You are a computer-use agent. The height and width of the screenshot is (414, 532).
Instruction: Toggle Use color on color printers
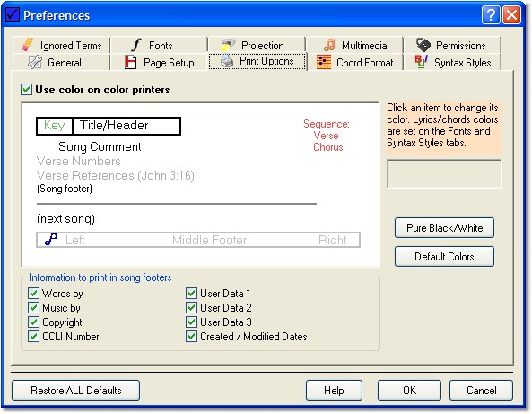(26, 90)
